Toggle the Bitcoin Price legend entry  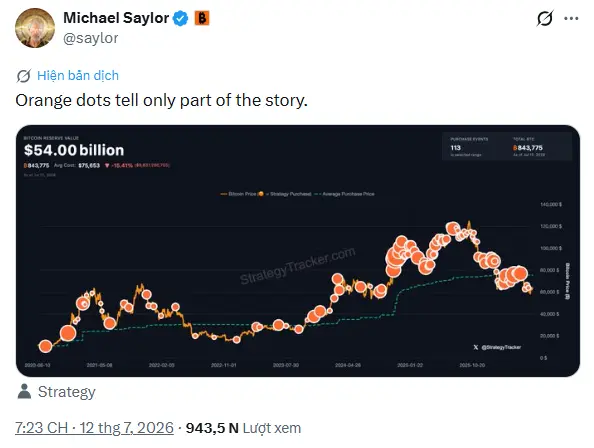coord(238,194)
